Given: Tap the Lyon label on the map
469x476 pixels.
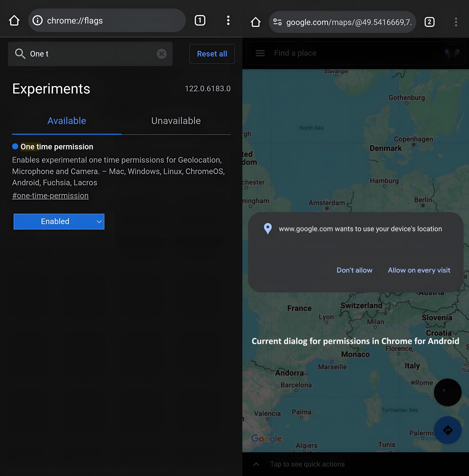Looking at the screenshot, I should tap(326, 317).
